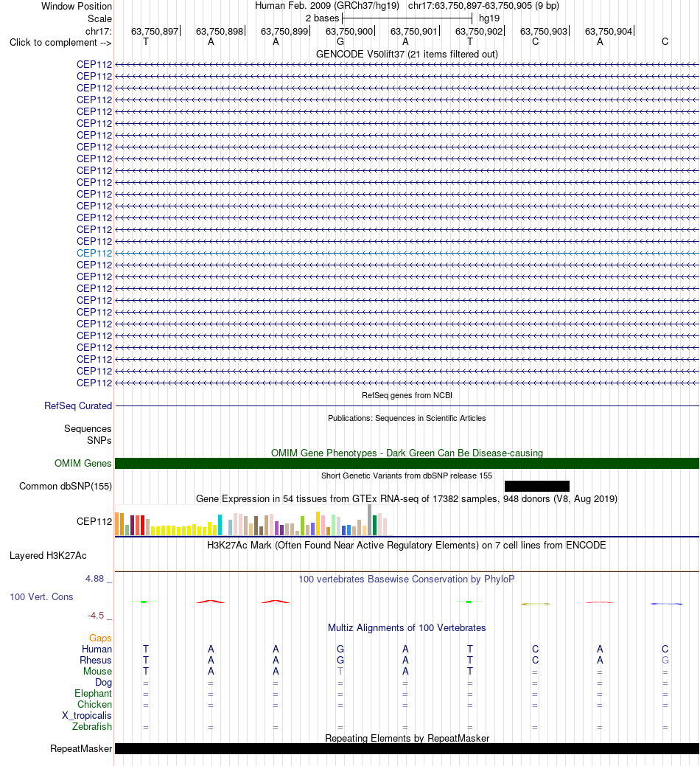This screenshot has height=766, width=700.
Task: Click the RefSeq Curated track label
Action: (x=78, y=406)
